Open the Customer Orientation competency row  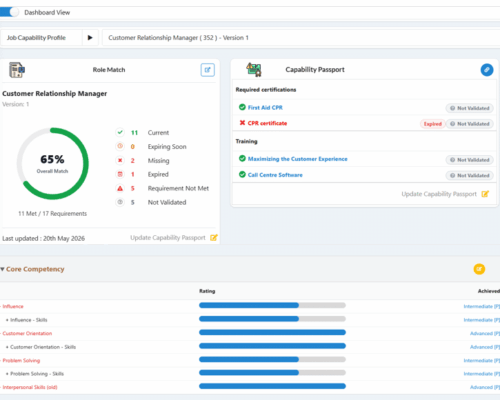tap(27, 333)
